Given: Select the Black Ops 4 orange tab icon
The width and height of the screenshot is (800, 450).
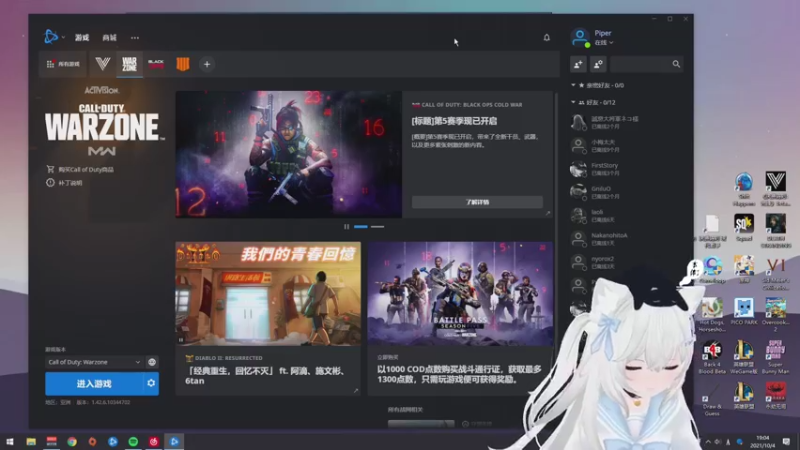Looking at the screenshot, I should 183,64.
